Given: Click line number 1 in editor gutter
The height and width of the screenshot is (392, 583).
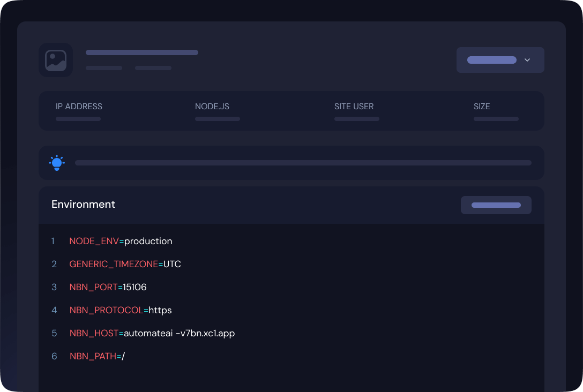Looking at the screenshot, I should tap(53, 241).
